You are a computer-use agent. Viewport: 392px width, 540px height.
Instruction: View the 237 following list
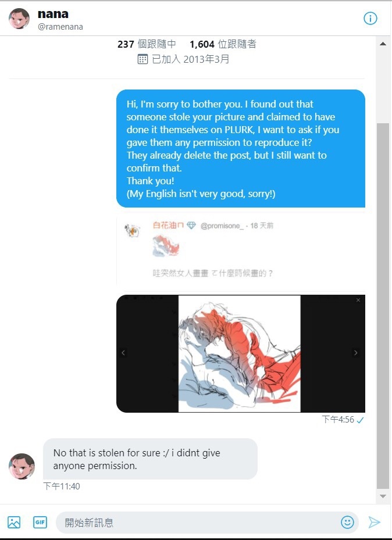tap(147, 44)
